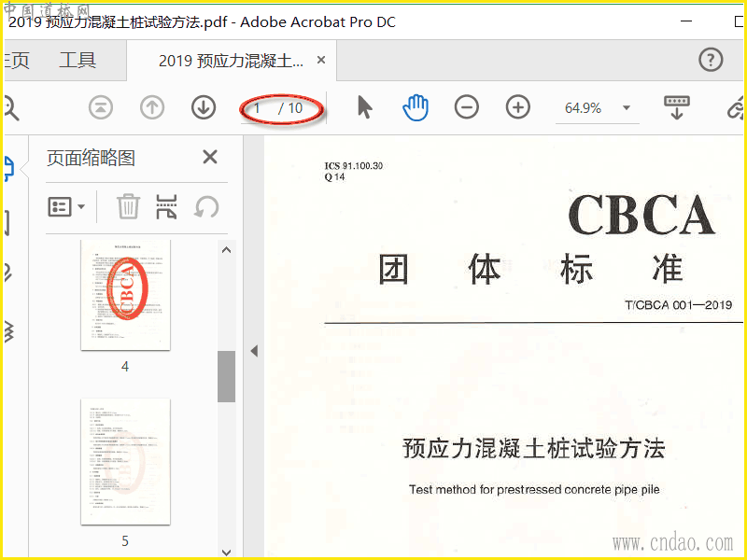
Task: Click the page number field showing 1
Action: point(258,108)
